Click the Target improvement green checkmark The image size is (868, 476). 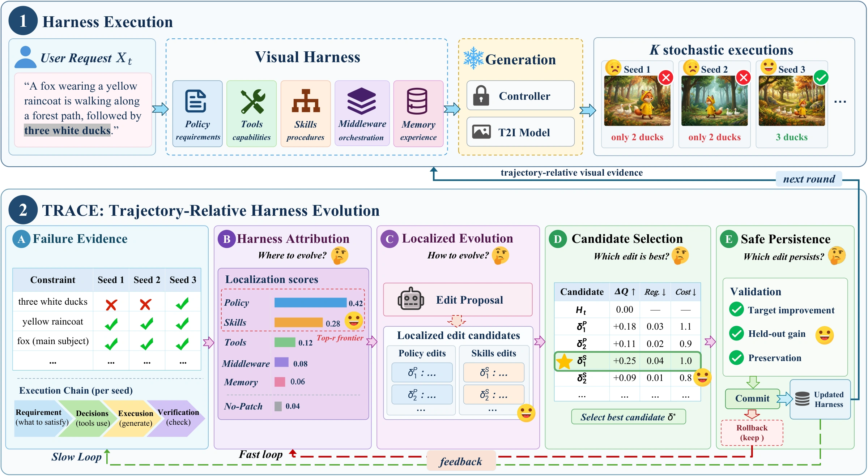(x=736, y=309)
